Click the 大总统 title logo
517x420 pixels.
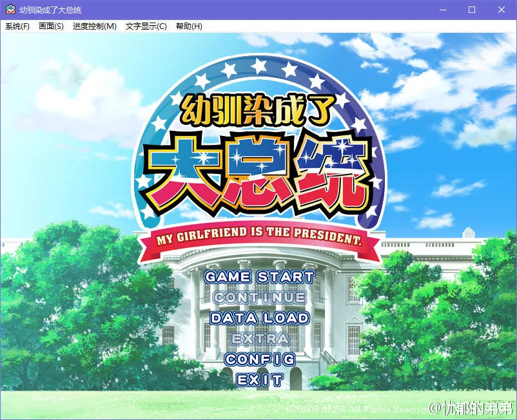[x=258, y=171]
